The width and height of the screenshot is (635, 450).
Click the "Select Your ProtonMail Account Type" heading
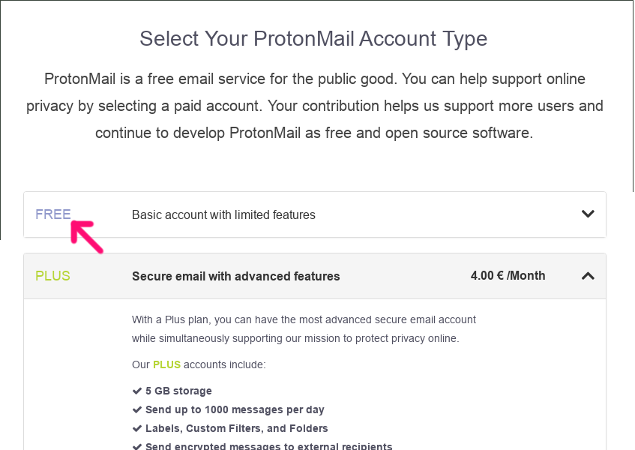pyautogui.click(x=313, y=39)
